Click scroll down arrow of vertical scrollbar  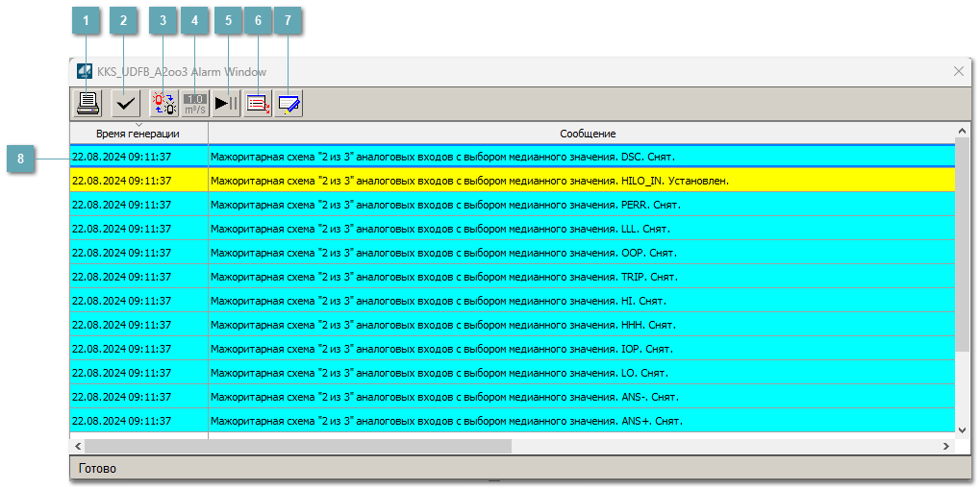[x=963, y=429]
